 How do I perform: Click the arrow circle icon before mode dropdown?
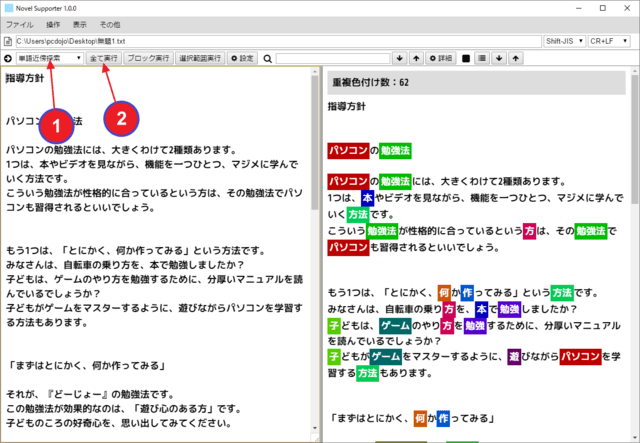point(8,59)
